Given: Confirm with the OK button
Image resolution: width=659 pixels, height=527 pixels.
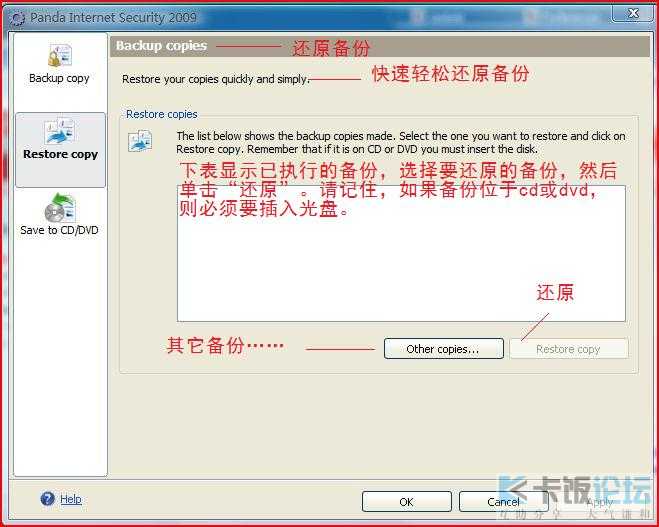Looking at the screenshot, I should click(406, 502).
